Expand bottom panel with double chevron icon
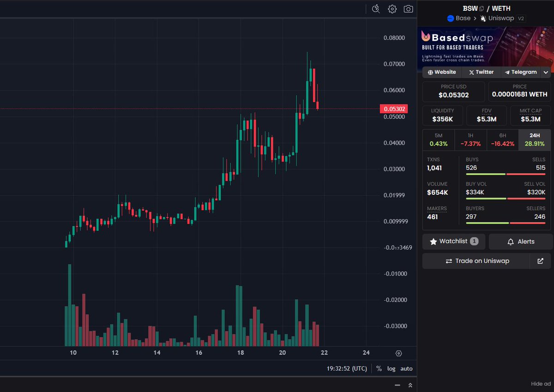The image size is (554, 392). coord(410,385)
